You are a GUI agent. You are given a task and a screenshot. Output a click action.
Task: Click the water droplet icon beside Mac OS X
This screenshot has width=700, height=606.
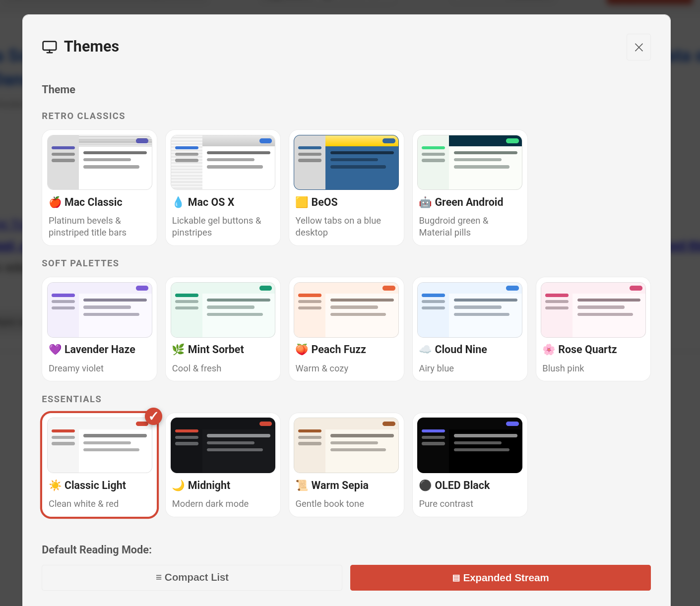click(x=178, y=202)
